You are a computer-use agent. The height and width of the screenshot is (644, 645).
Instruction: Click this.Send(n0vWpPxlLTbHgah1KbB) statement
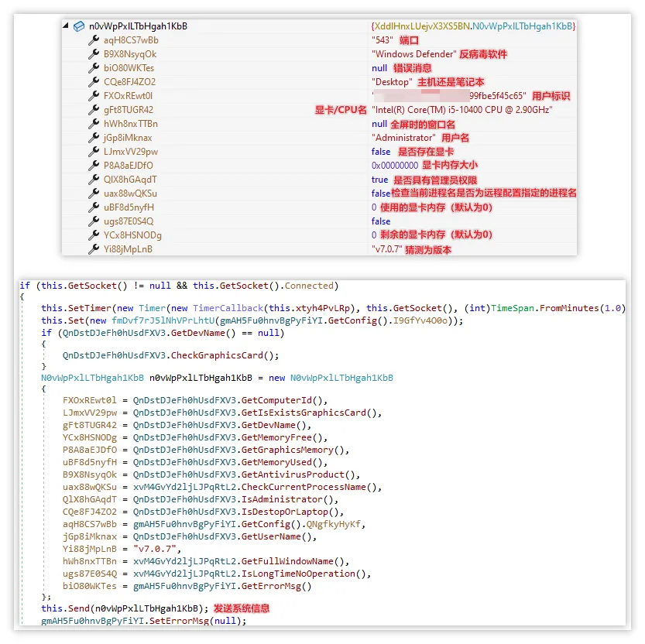point(125,608)
